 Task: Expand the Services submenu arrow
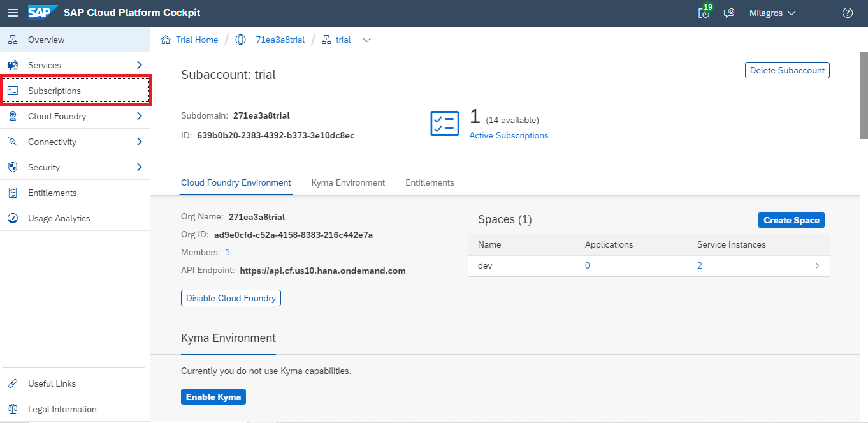coord(139,65)
